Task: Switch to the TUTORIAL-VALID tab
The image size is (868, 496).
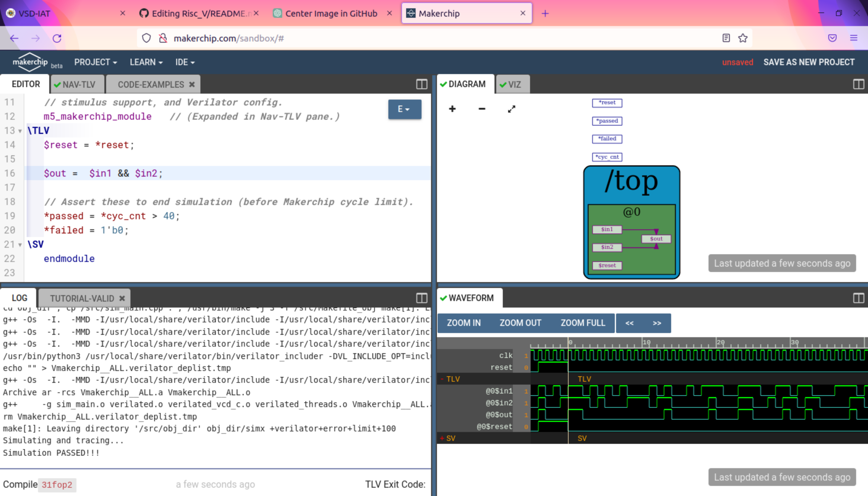Action: [x=83, y=298]
